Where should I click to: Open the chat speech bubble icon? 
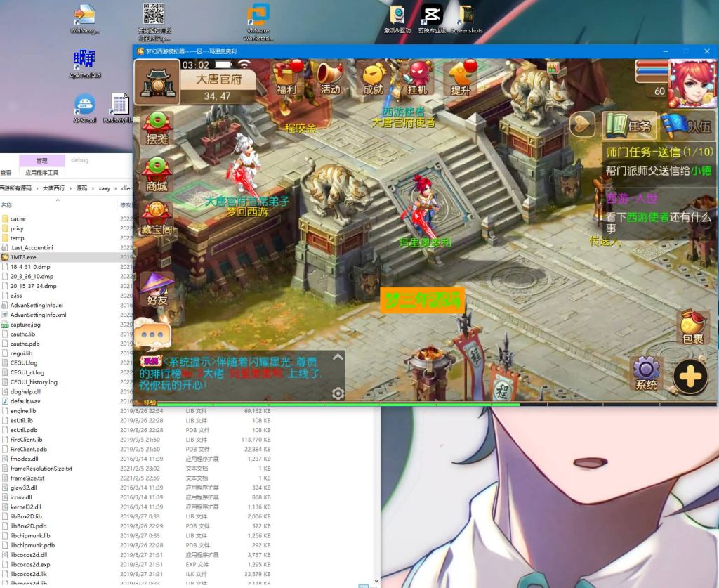click(x=152, y=335)
